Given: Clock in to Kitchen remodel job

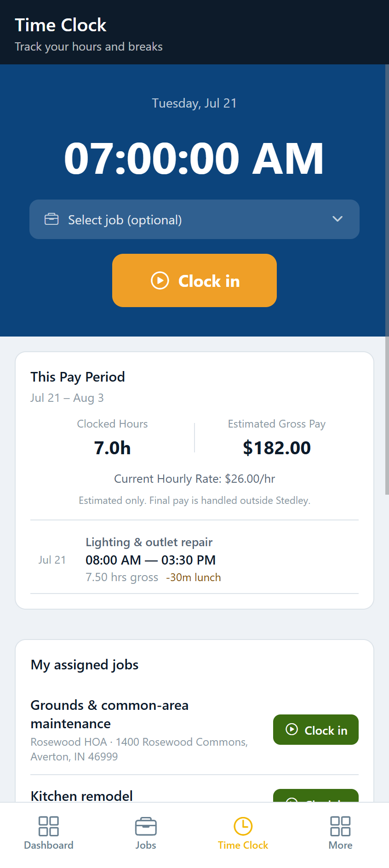Looking at the screenshot, I should (x=316, y=796).
